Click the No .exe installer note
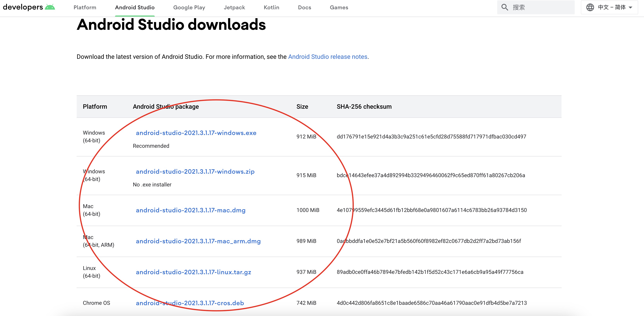The width and height of the screenshot is (644, 316). (x=152, y=184)
